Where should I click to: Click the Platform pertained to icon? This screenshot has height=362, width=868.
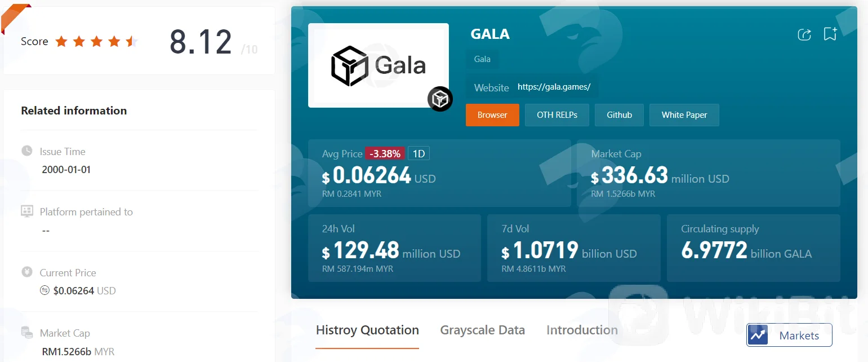point(26,211)
